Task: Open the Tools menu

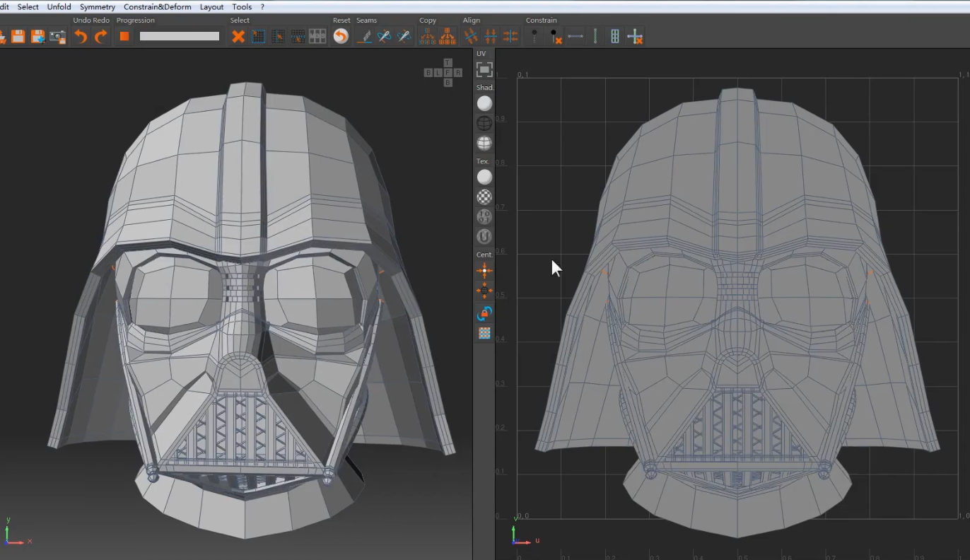Action: pyautogui.click(x=242, y=7)
